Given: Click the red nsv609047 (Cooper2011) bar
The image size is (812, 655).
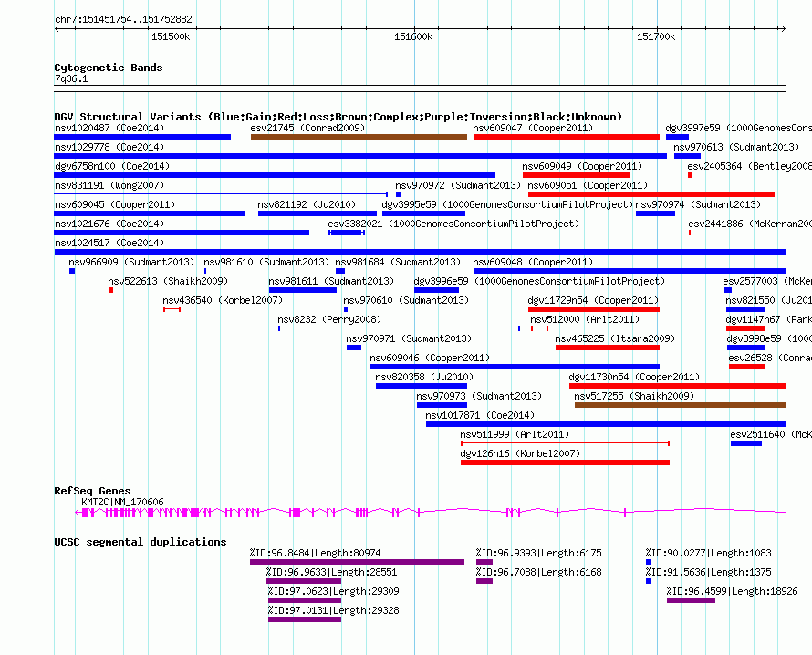Looking at the screenshot, I should click(x=566, y=137).
